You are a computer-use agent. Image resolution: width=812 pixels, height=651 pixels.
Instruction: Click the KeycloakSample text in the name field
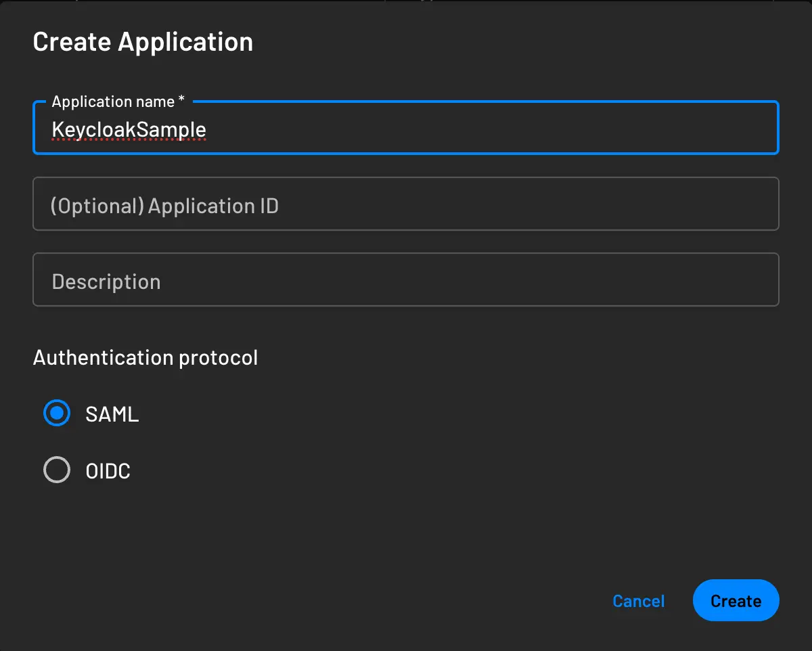pyautogui.click(x=129, y=129)
